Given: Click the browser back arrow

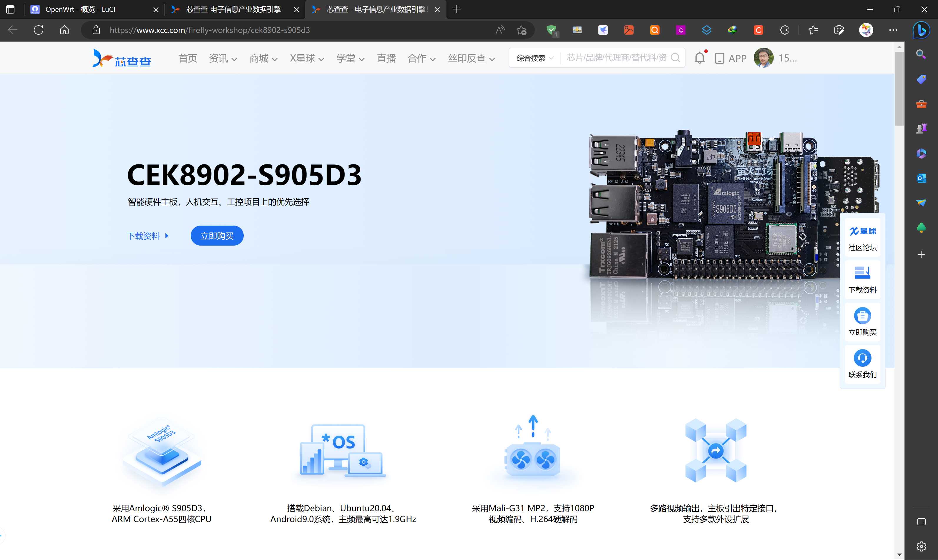Looking at the screenshot, I should (x=12, y=30).
